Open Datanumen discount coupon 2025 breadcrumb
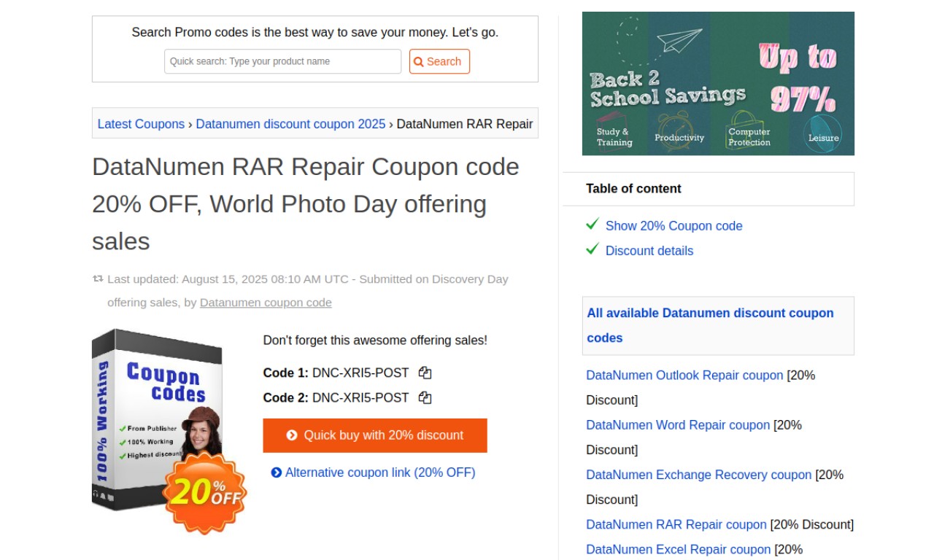This screenshot has height=560, width=934. point(290,124)
